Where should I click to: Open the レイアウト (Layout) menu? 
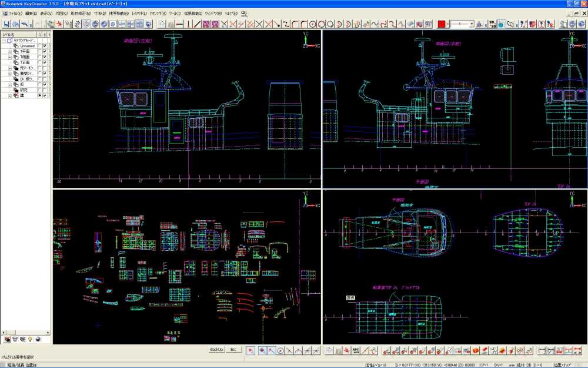139,13
